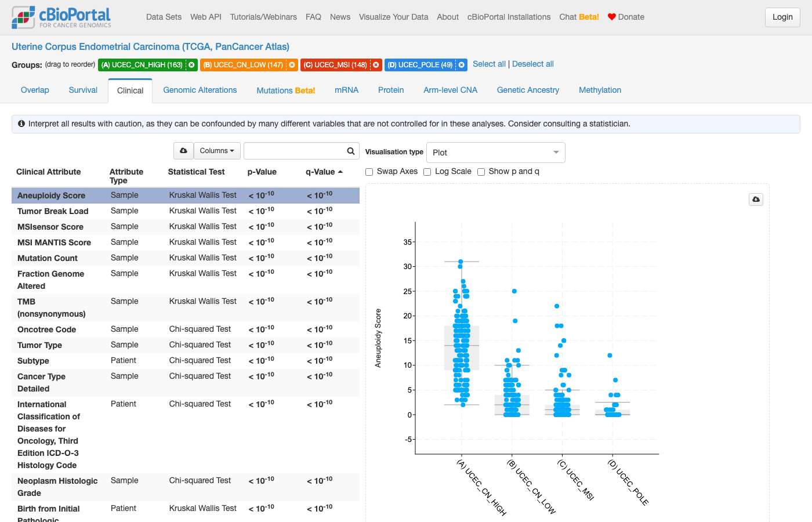
Task: Click the Login button
Action: point(782,17)
